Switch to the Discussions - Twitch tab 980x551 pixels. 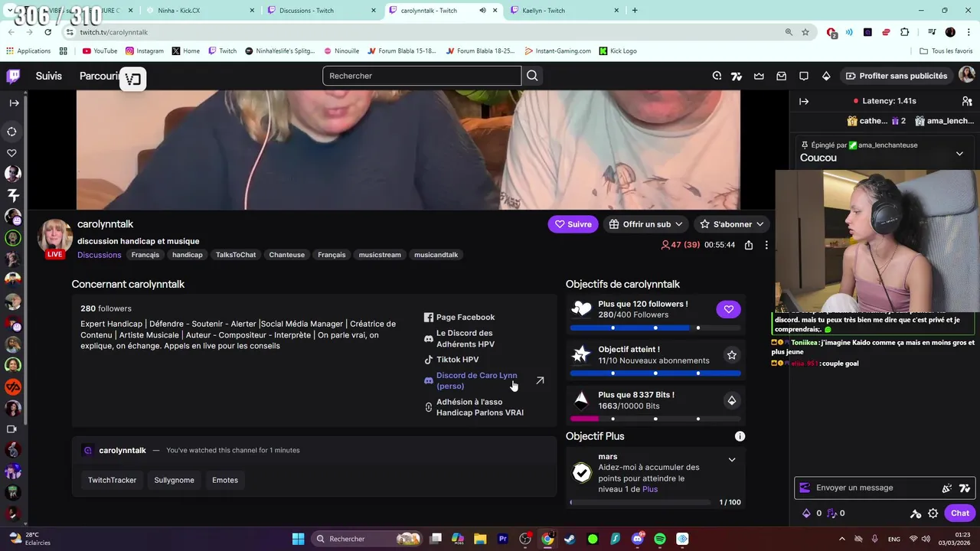click(x=322, y=11)
